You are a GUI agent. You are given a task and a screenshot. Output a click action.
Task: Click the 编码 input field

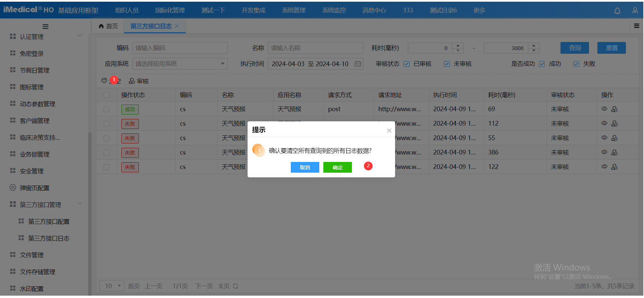tap(180, 48)
